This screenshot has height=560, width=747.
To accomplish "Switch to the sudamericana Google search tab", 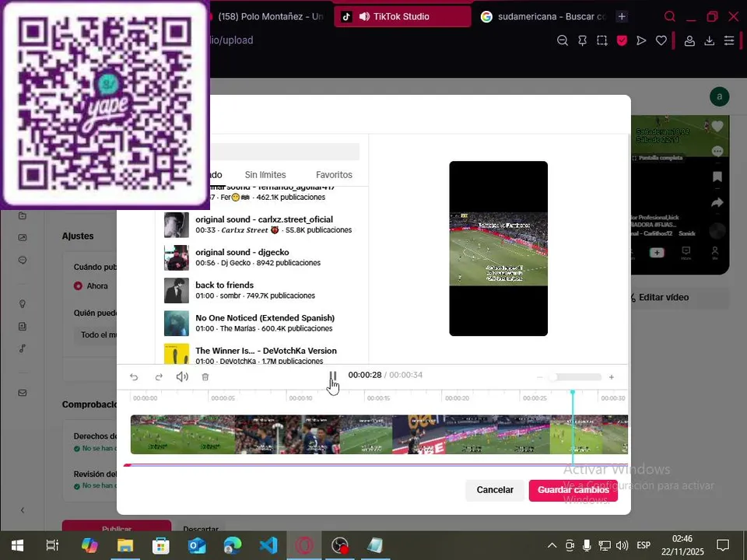I will click(543, 16).
